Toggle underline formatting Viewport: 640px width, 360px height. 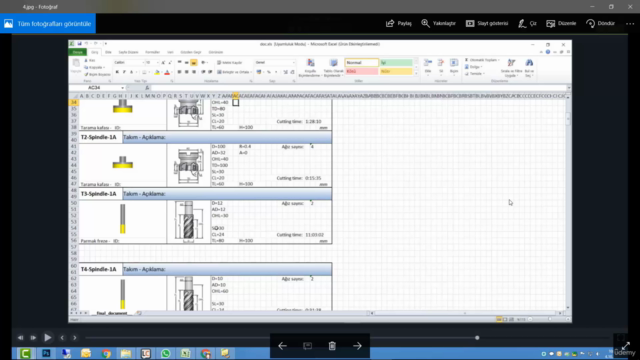(x=131, y=72)
